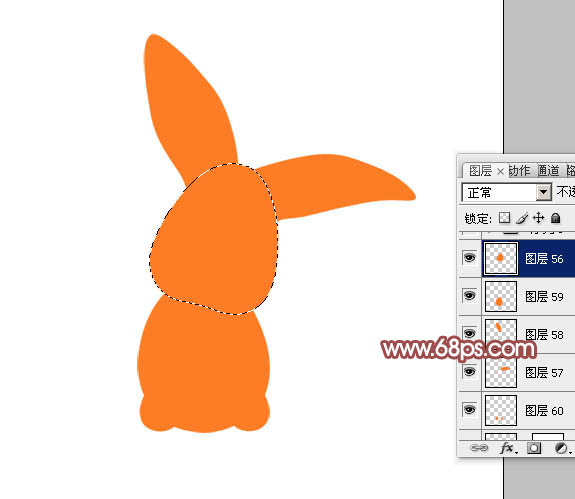575x499 pixels.
Task: Toggle visibility of layer 图层 57
Action: [469, 372]
